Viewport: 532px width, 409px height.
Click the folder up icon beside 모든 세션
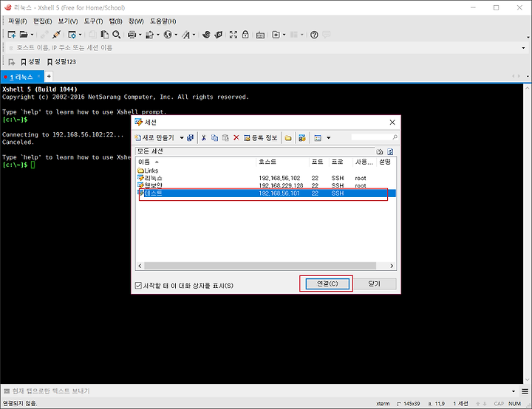[x=380, y=151]
